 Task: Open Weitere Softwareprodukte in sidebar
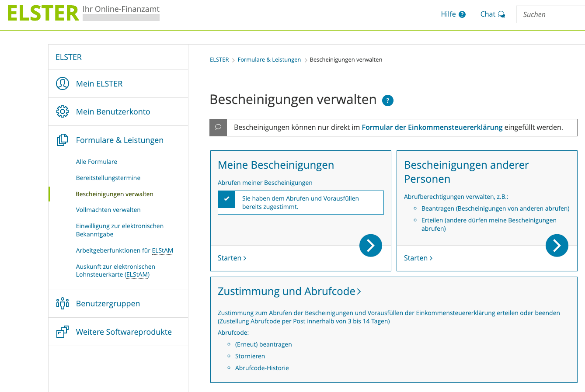tap(124, 332)
